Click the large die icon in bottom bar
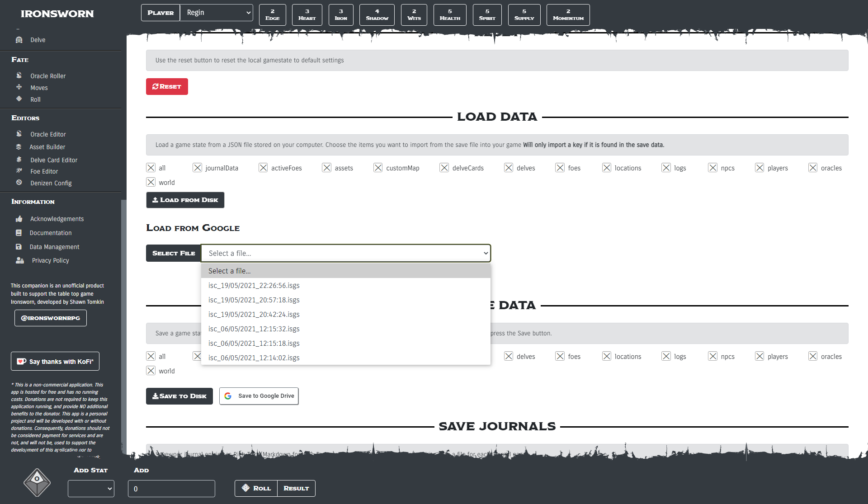 tap(37, 482)
